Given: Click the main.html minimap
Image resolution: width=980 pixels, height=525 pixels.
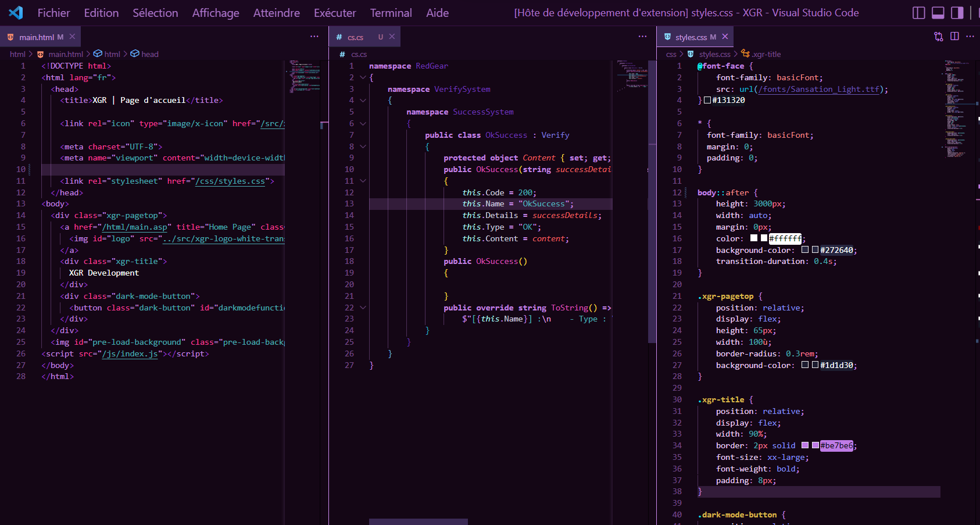Looking at the screenshot, I should [304, 77].
